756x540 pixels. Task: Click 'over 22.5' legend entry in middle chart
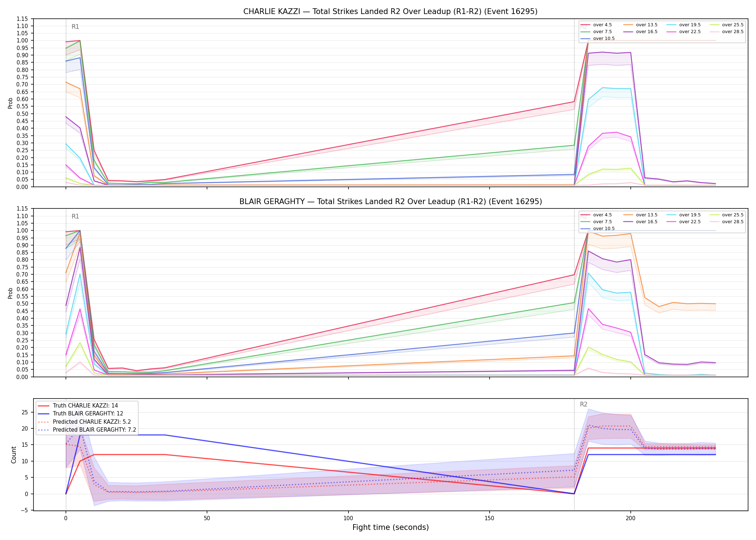[x=684, y=222]
